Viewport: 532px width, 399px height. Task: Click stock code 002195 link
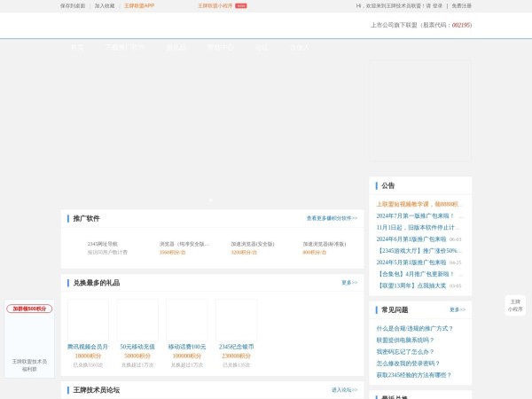click(461, 26)
